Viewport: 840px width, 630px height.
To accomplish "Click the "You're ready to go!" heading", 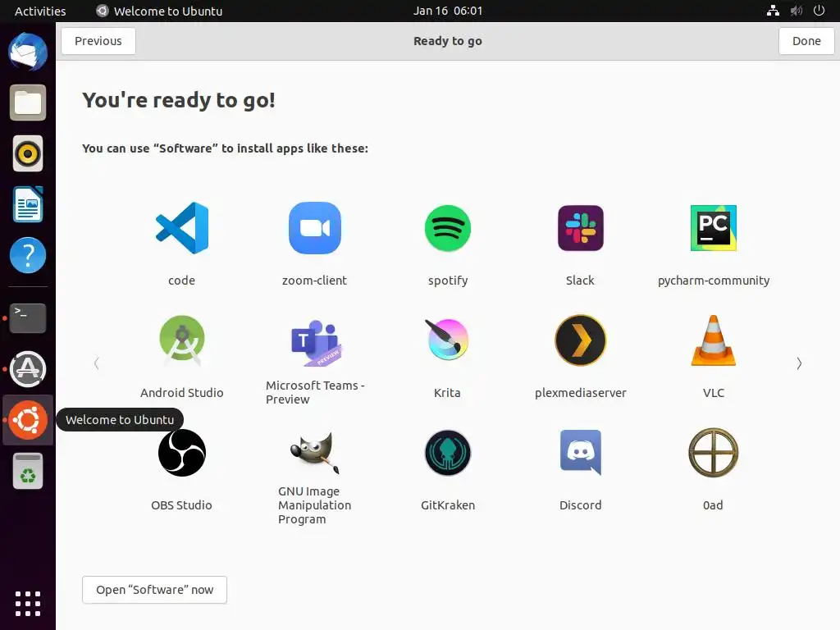I will click(179, 100).
